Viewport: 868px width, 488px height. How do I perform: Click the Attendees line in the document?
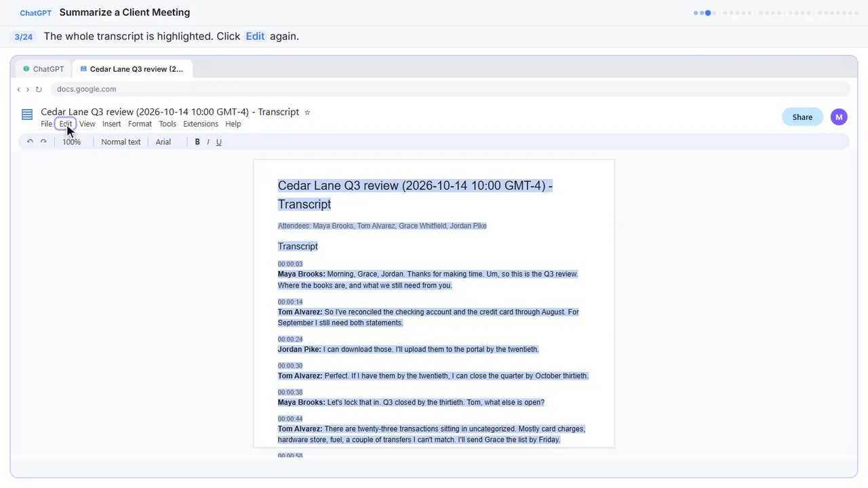click(382, 226)
